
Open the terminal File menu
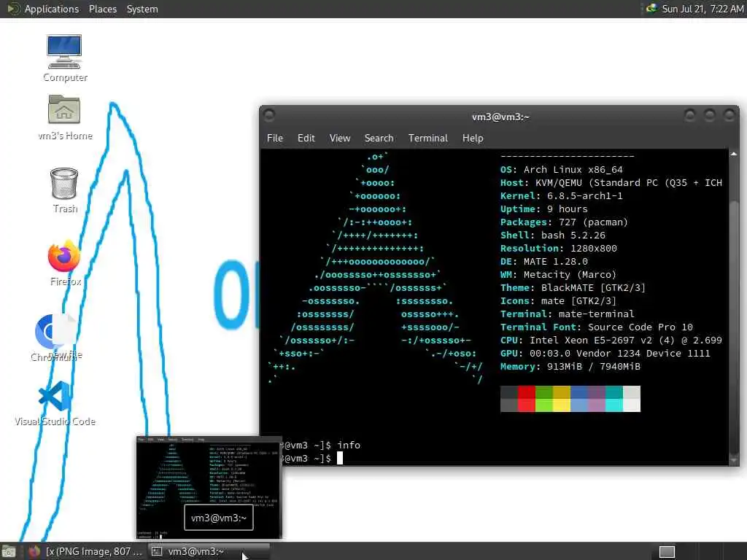click(x=275, y=138)
